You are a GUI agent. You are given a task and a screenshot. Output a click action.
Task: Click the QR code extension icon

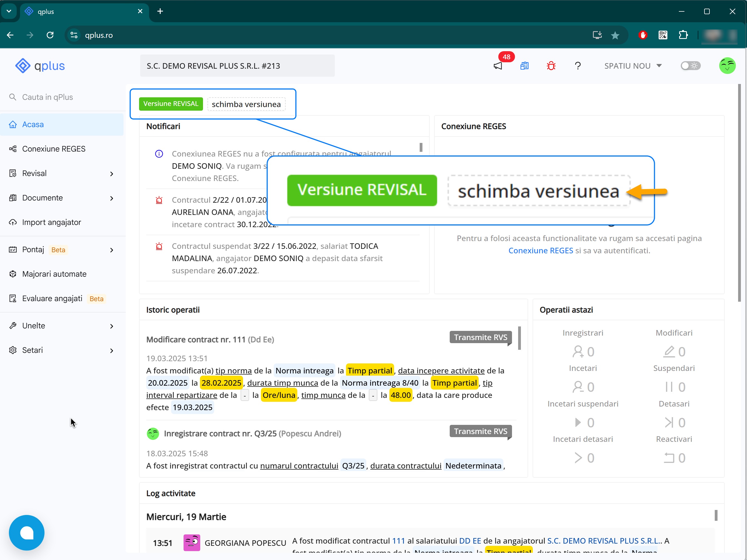coord(663,35)
